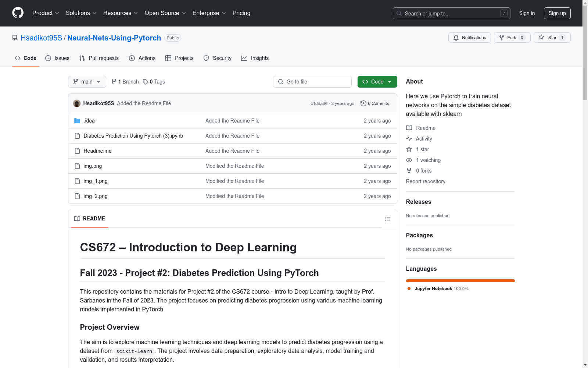The image size is (588, 368).
Task: Click file icon beside Readme.md
Action: coord(77,151)
